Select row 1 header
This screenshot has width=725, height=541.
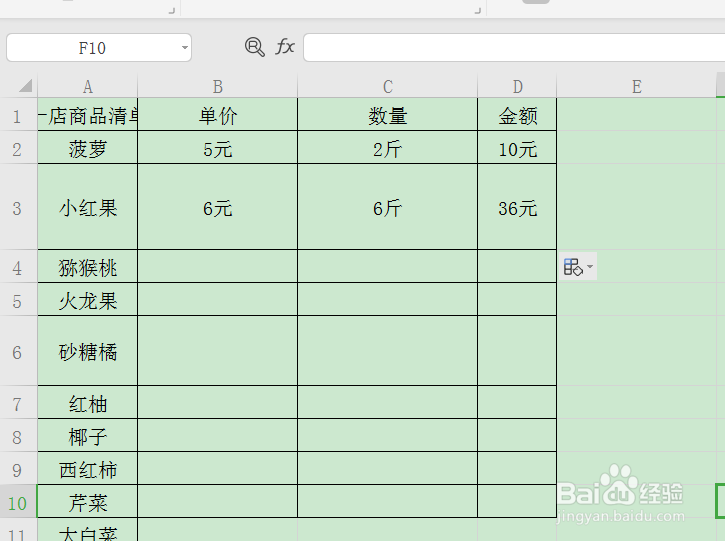pyautogui.click(x=18, y=115)
